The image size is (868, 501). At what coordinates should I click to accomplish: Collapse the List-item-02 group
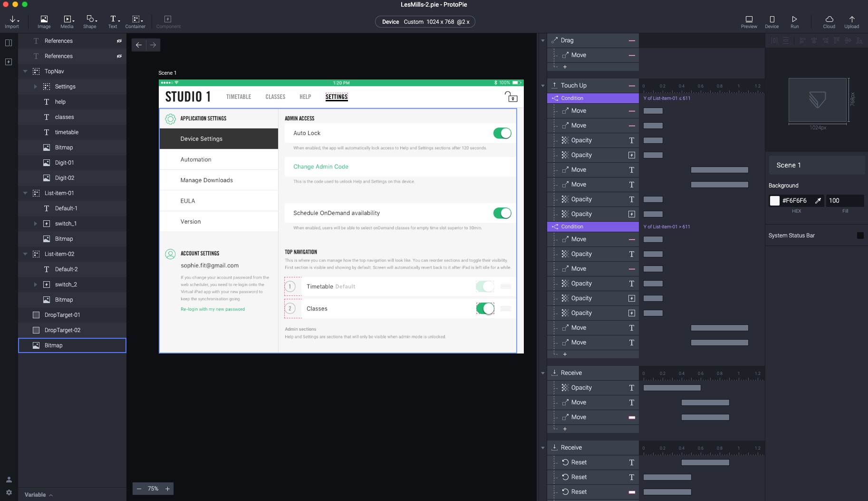tap(25, 254)
